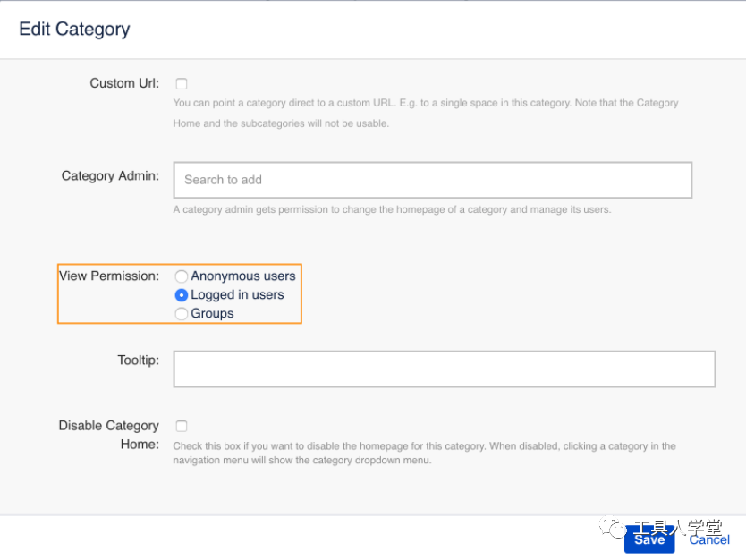Click the WeChat logo watermark icon

click(613, 527)
